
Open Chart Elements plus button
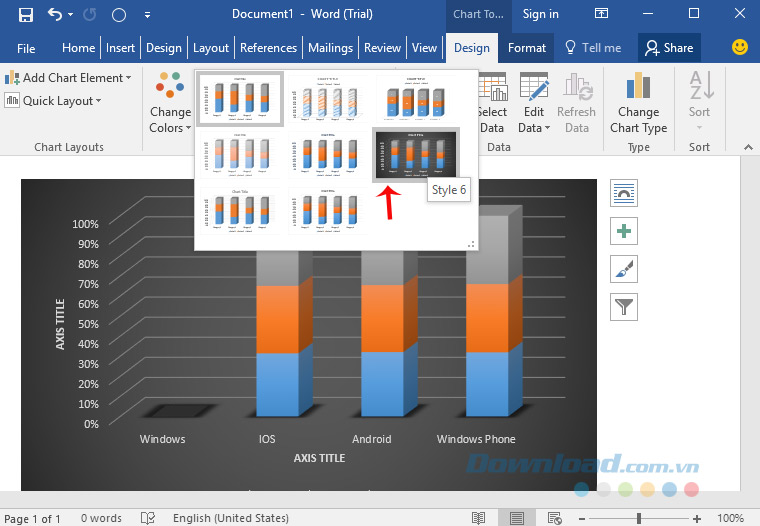pos(624,231)
